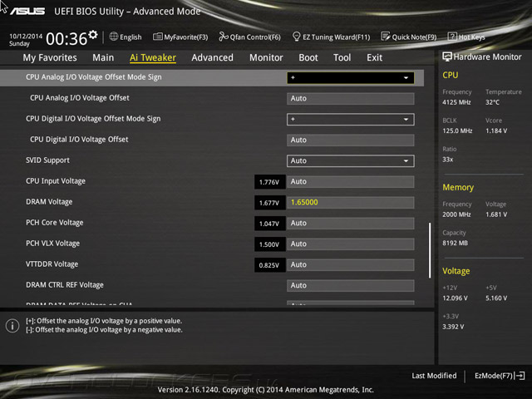Click the 0.825V VTTDDR reading
Screen dimensions: 532x399
pyautogui.click(x=269, y=265)
